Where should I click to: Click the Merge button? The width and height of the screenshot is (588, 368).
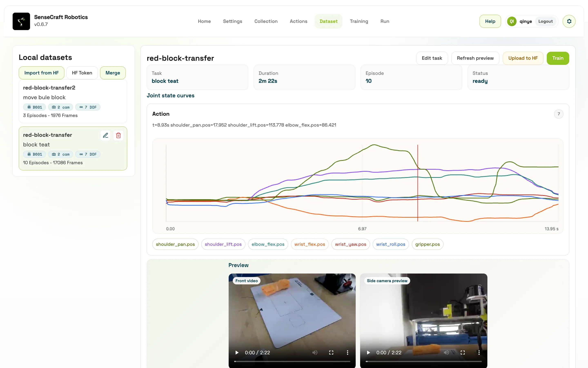[x=113, y=73]
